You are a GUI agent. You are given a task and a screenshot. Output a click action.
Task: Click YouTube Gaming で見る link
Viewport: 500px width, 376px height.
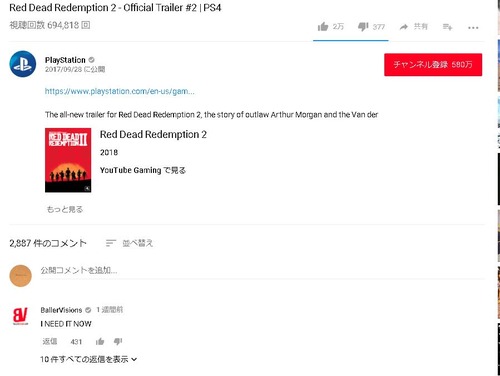tap(143, 170)
